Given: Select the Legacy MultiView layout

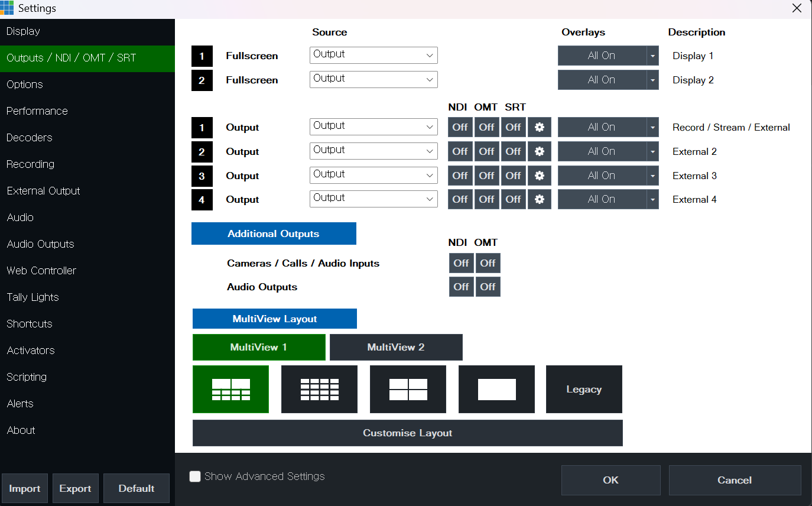Looking at the screenshot, I should pos(584,389).
